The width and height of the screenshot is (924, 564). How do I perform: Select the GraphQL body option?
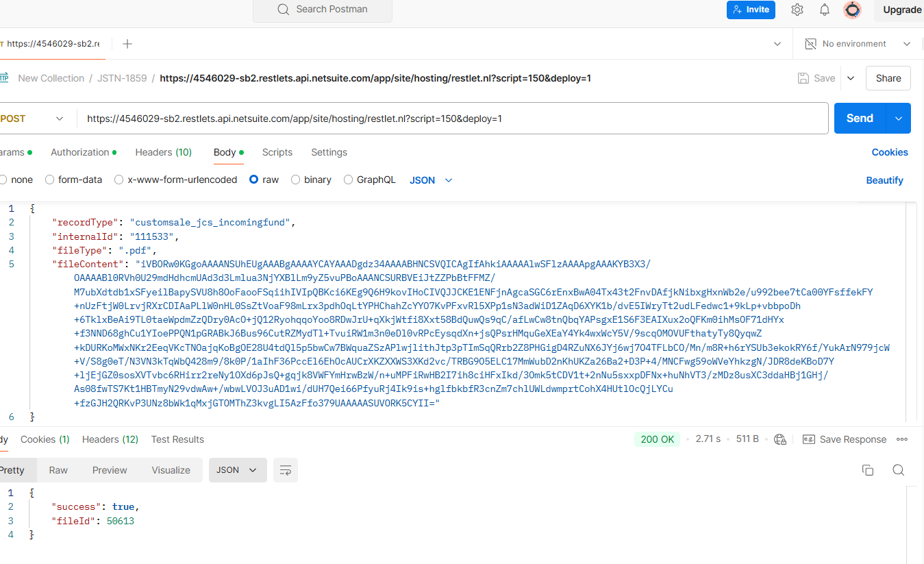pyautogui.click(x=349, y=180)
